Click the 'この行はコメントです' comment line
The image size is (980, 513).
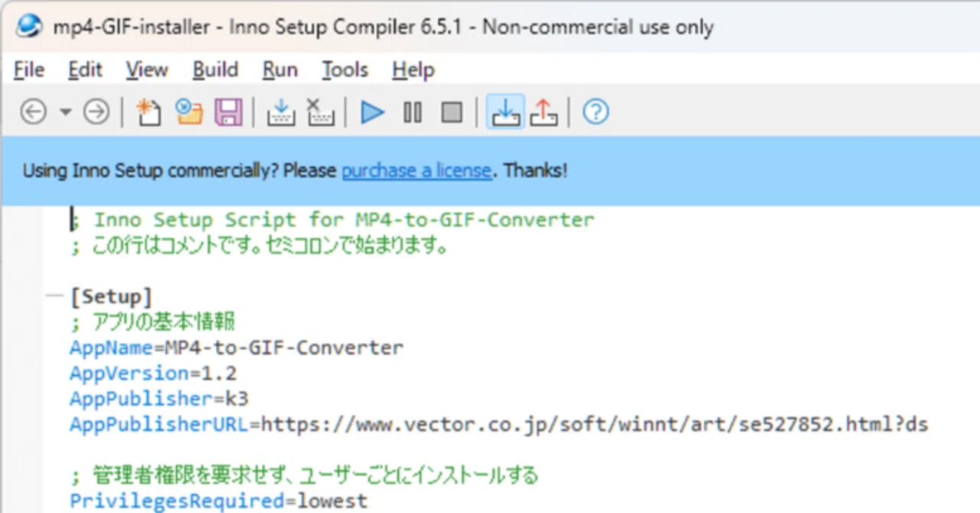tap(260, 246)
